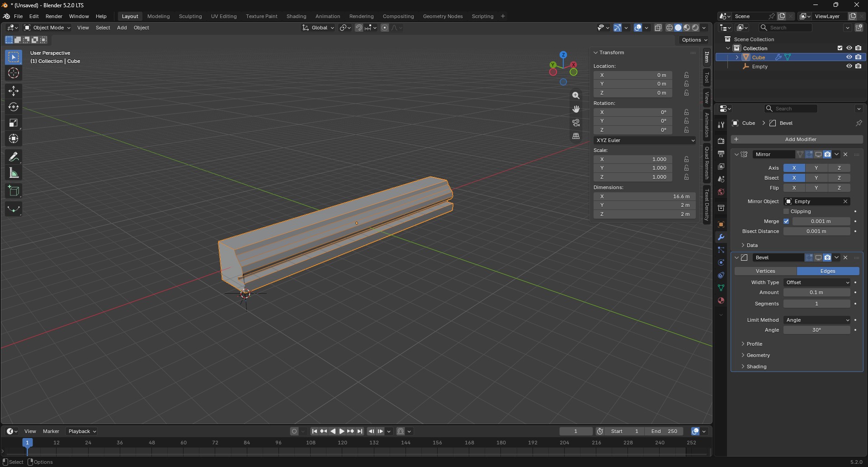
Task: Activate the Transform tool
Action: (14, 139)
